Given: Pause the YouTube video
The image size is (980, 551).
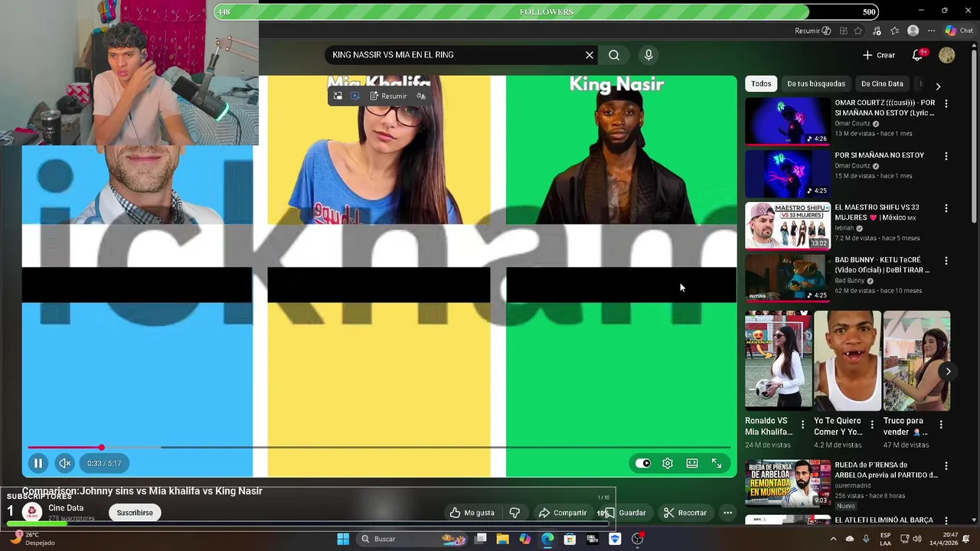Looking at the screenshot, I should coord(38,463).
